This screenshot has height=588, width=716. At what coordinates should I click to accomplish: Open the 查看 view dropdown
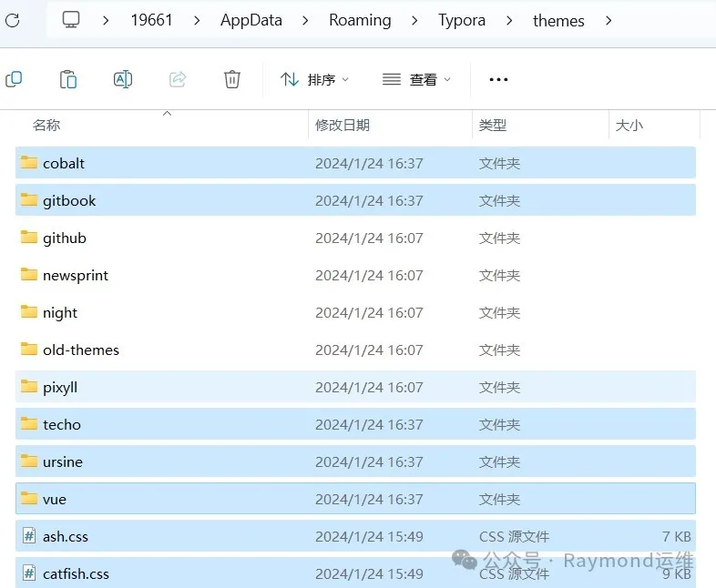coord(416,80)
